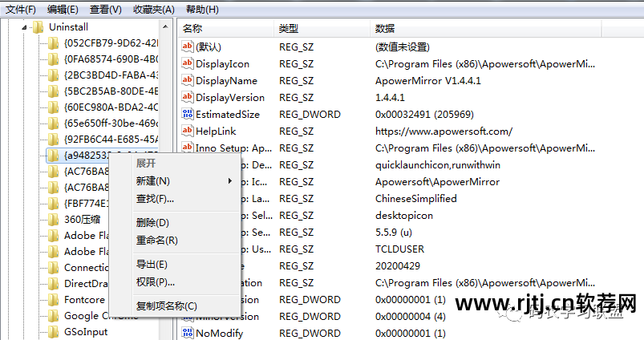644x340 pixels.
Task: Open the 帮助(H) menu
Action: [202, 9]
